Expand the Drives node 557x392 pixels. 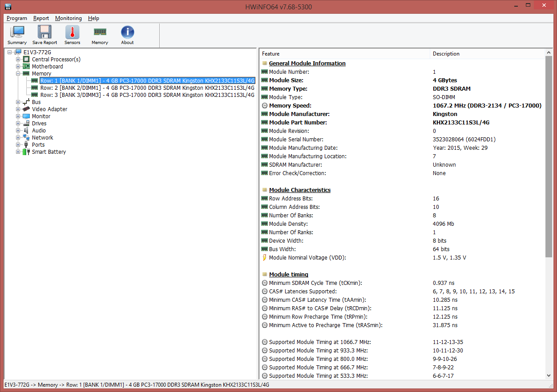tap(18, 123)
